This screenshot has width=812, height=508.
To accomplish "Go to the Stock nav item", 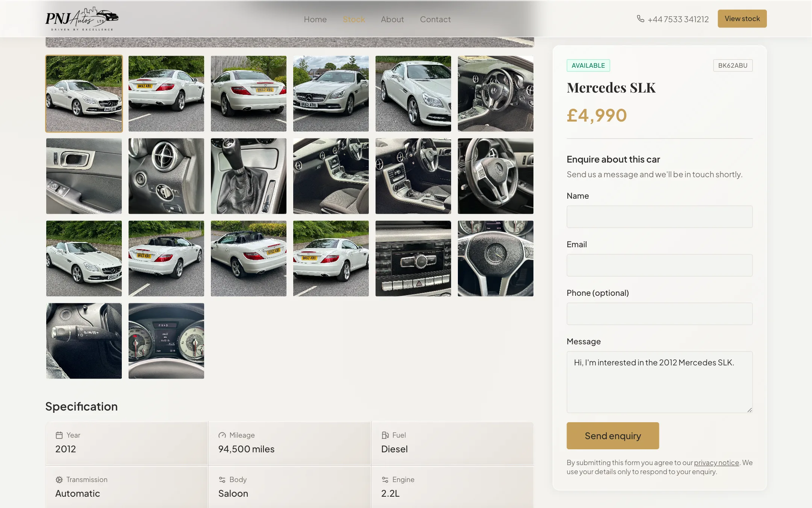I will pyautogui.click(x=354, y=19).
